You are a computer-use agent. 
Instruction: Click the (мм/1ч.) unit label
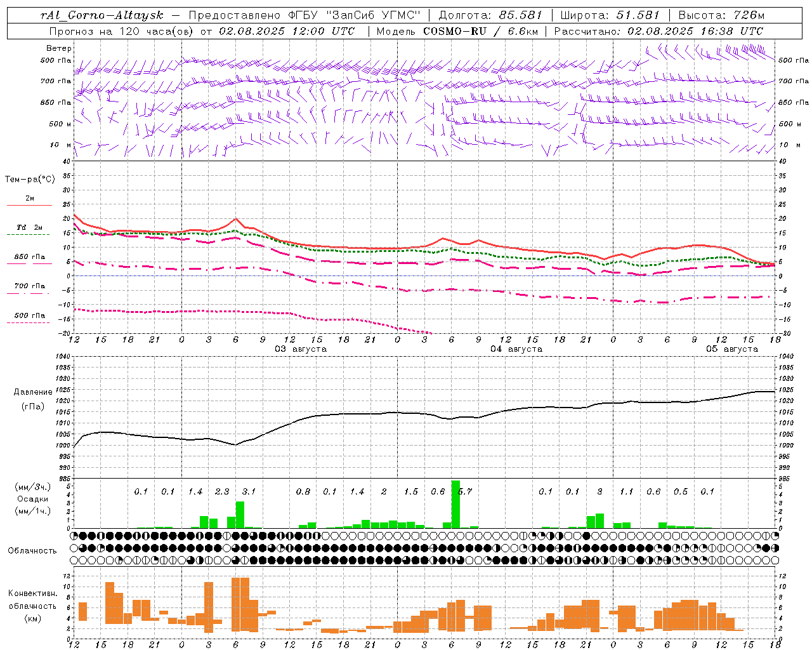[32, 511]
